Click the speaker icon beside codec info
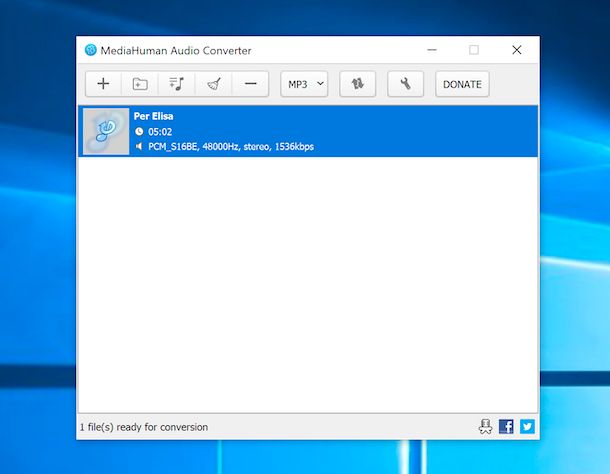Screen dimensions: 610x474 [x=139, y=146]
